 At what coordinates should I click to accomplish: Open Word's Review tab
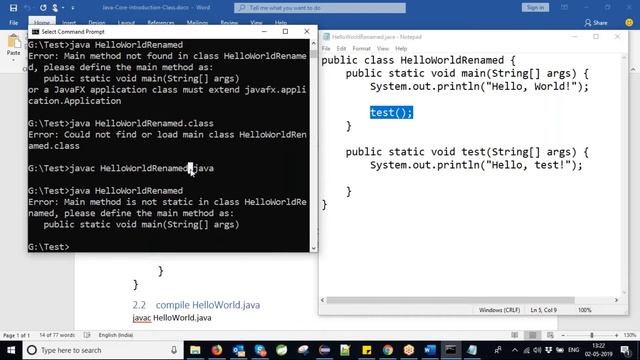229,23
